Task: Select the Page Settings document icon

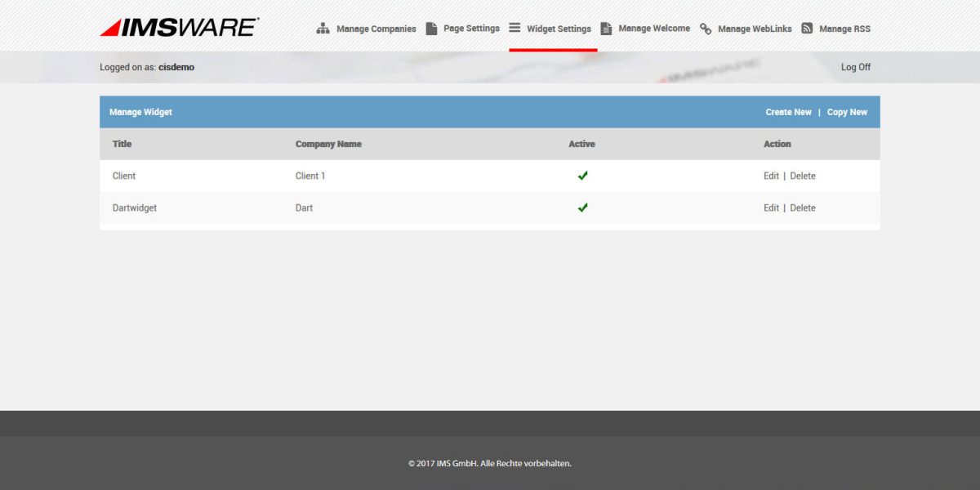Action: click(x=430, y=27)
